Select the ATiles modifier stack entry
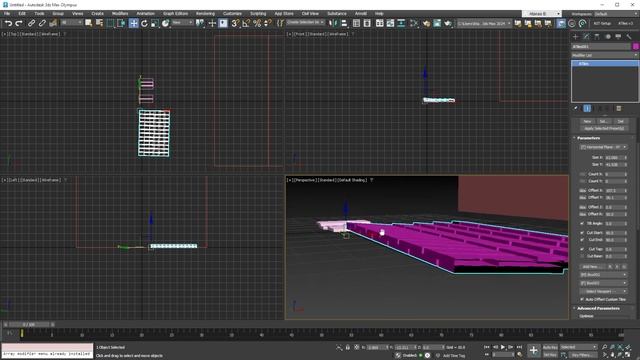The image size is (640, 360). point(604,64)
